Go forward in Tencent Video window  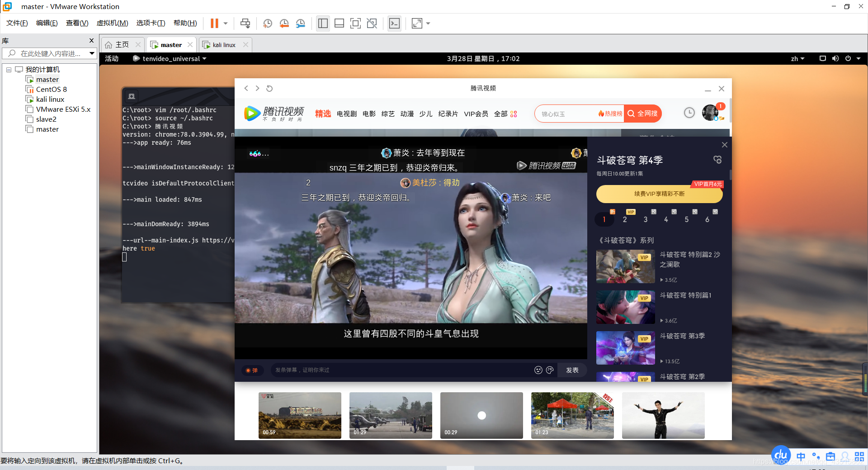(257, 88)
